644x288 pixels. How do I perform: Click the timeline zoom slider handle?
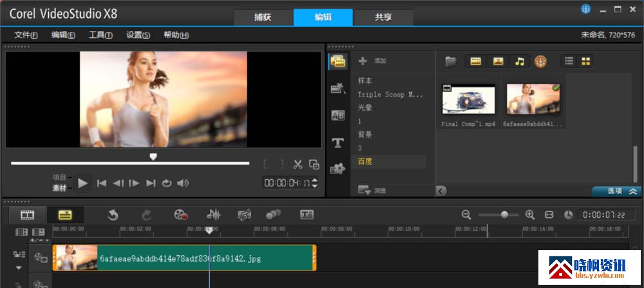tap(504, 215)
